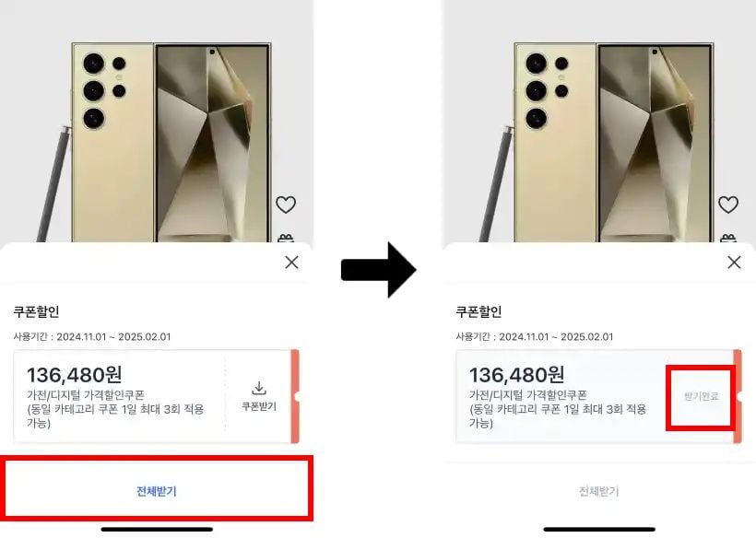Screen dimensions: 756x538
Task: Tap home indicator bar under grey 전체받기
Action: pos(599,530)
